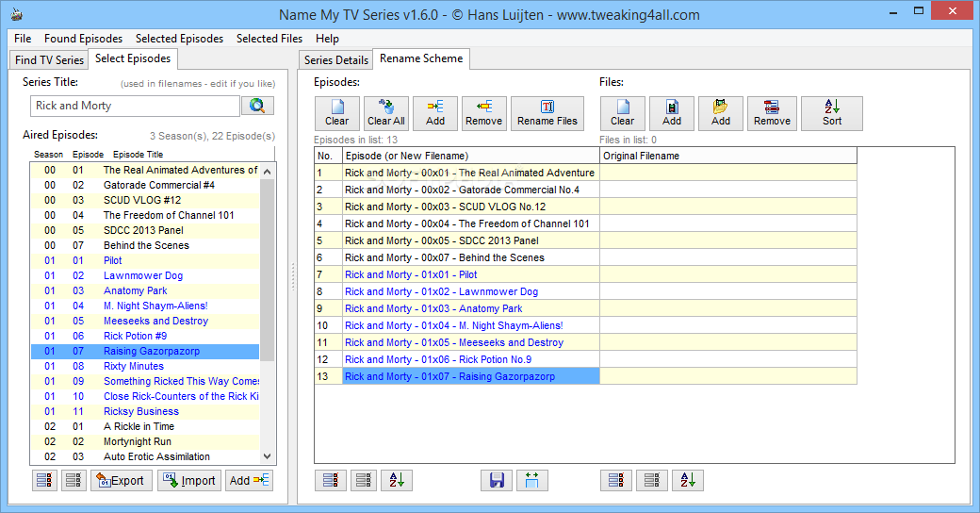Search for the series using the magnifier button
The width and height of the screenshot is (980, 513).
click(257, 105)
